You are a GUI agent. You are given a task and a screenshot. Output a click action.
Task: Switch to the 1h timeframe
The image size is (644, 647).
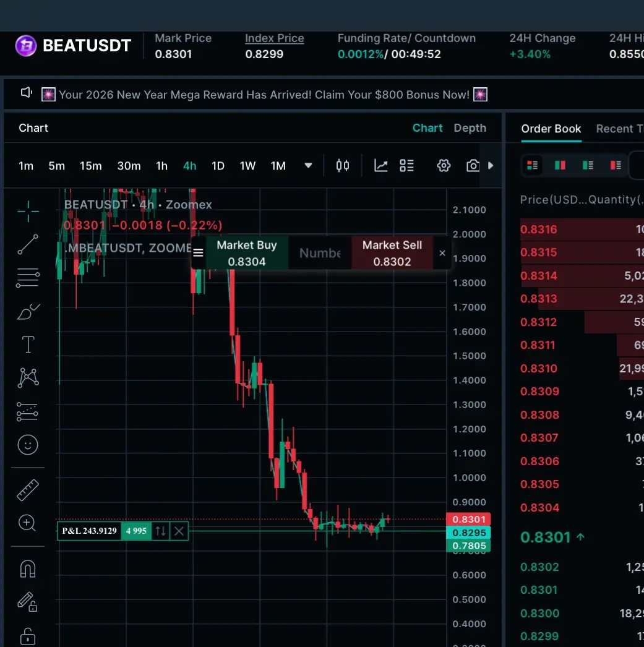click(x=161, y=166)
